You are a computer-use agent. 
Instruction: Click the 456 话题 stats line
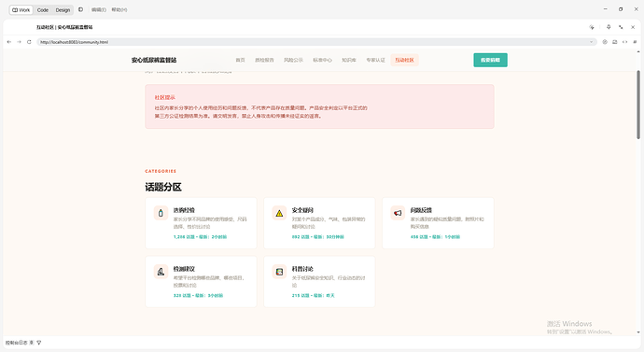(435, 237)
